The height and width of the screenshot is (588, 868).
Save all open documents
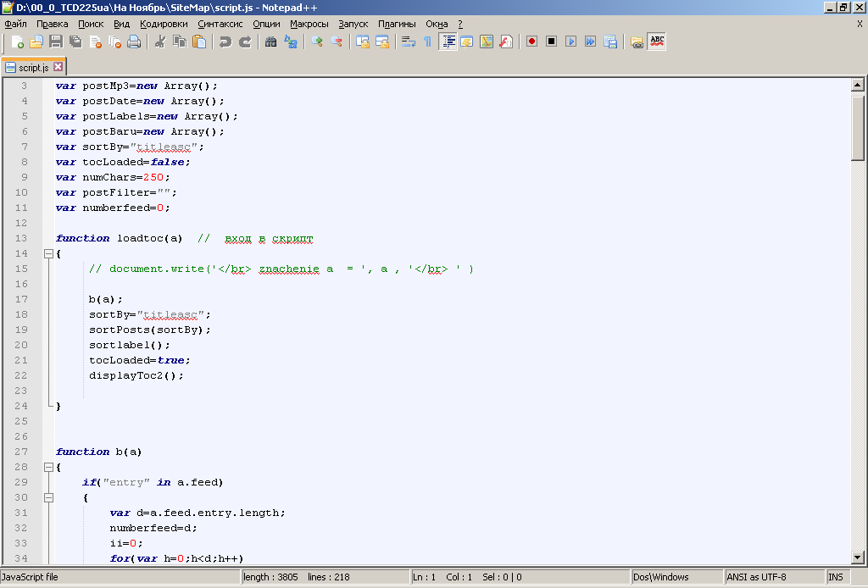(76, 42)
